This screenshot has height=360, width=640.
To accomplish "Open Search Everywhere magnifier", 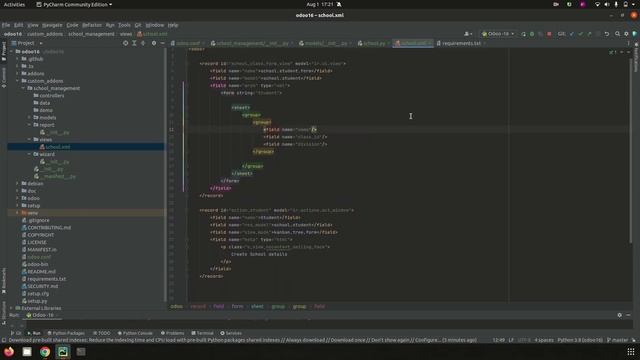I will (618, 34).
